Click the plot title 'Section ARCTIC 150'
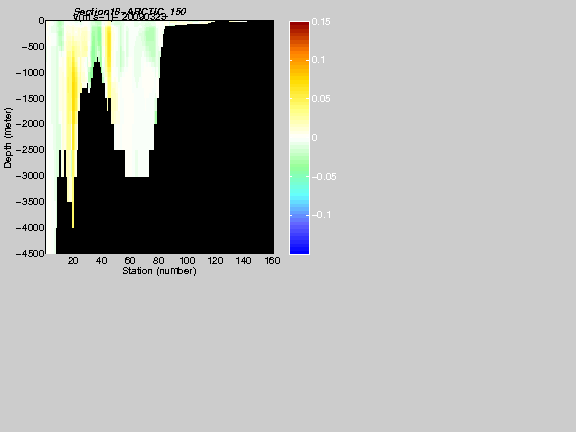This screenshot has width=576, height=432. [x=130, y=12]
